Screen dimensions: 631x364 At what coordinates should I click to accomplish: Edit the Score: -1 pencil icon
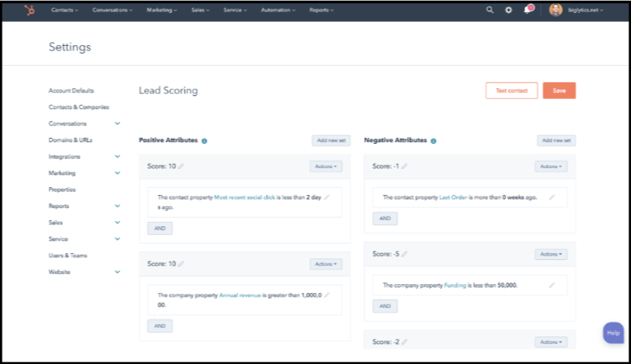[x=405, y=166]
